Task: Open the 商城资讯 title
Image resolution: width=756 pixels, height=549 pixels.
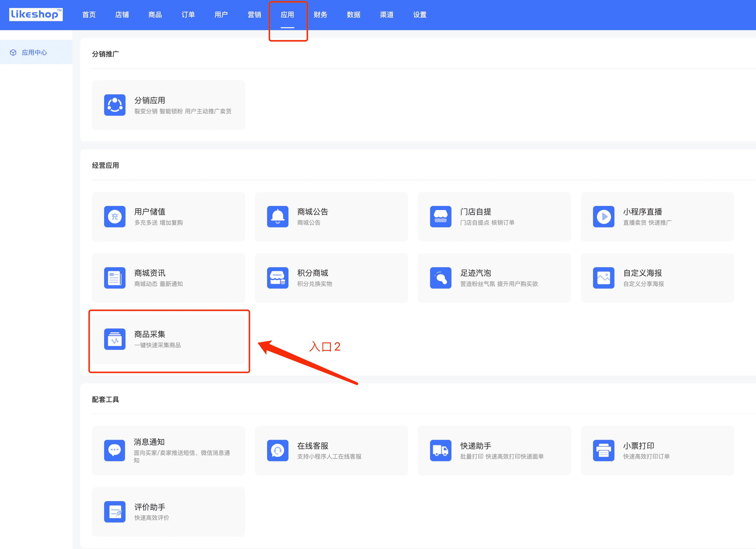Action: click(x=150, y=273)
